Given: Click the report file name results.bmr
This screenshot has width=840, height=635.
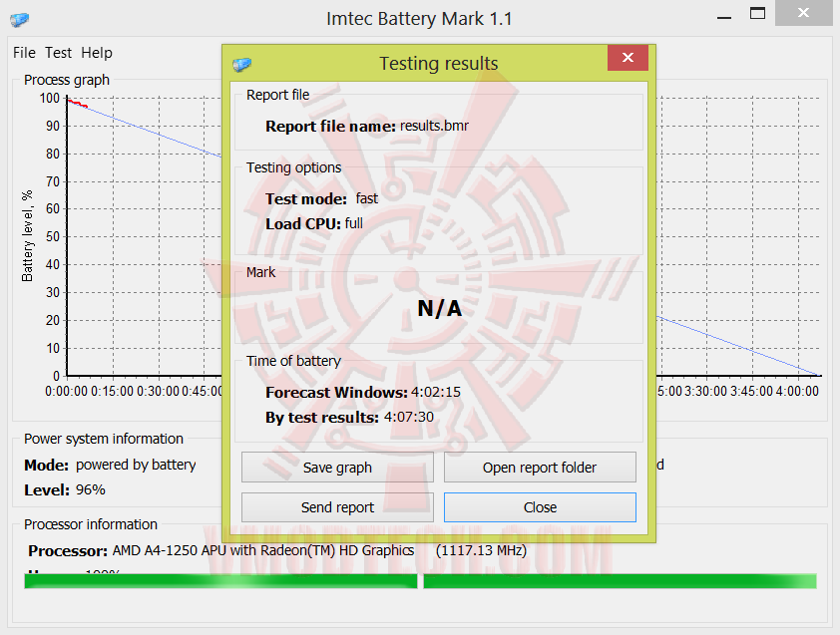Looking at the screenshot, I should point(434,126).
